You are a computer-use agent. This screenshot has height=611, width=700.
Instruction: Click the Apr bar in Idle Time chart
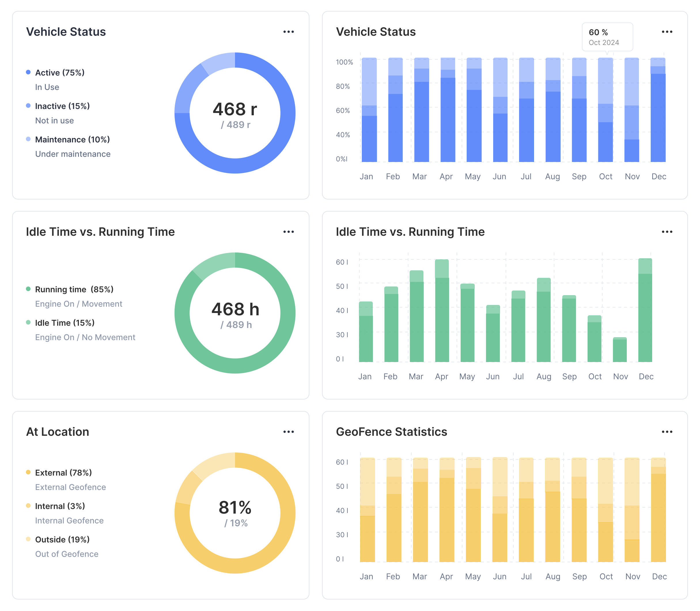(x=442, y=311)
